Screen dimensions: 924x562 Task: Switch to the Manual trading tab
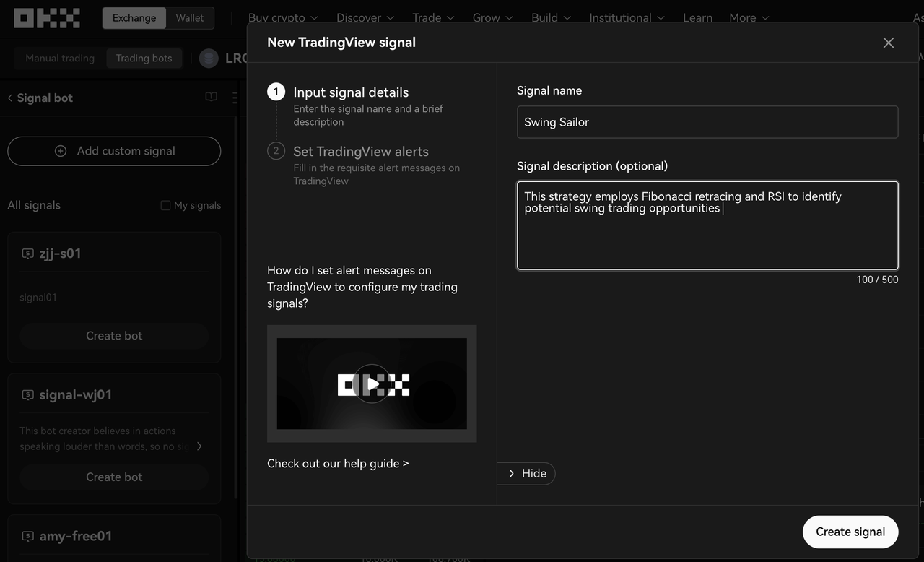(x=60, y=58)
